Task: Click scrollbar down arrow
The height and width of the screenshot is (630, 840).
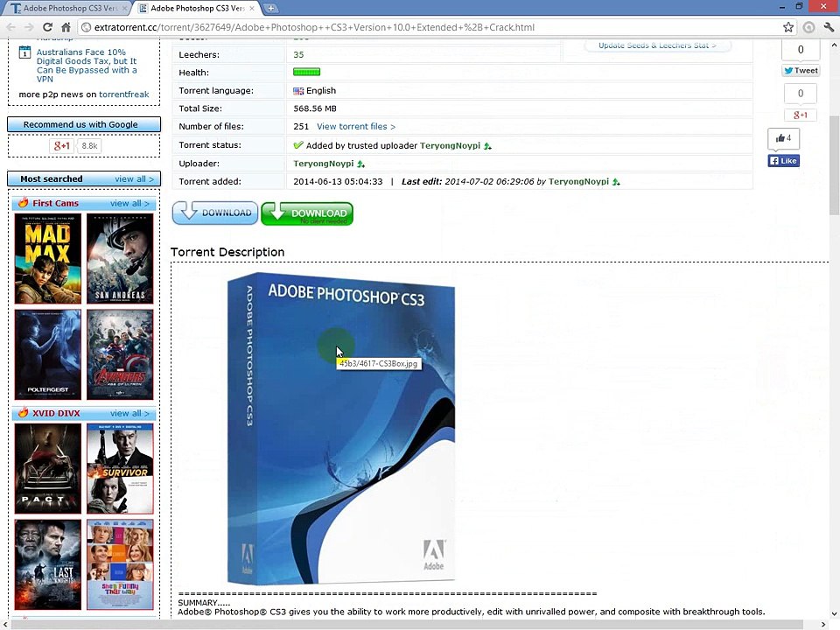Action: (834, 614)
